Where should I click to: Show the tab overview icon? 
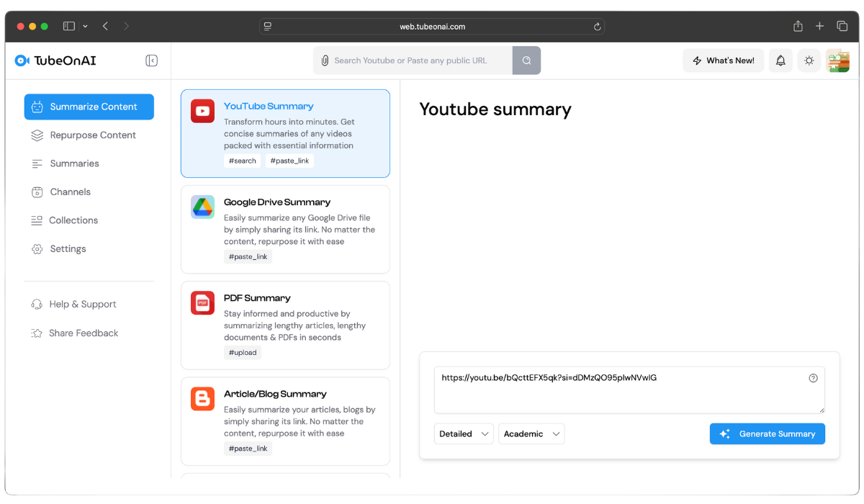coord(842,26)
